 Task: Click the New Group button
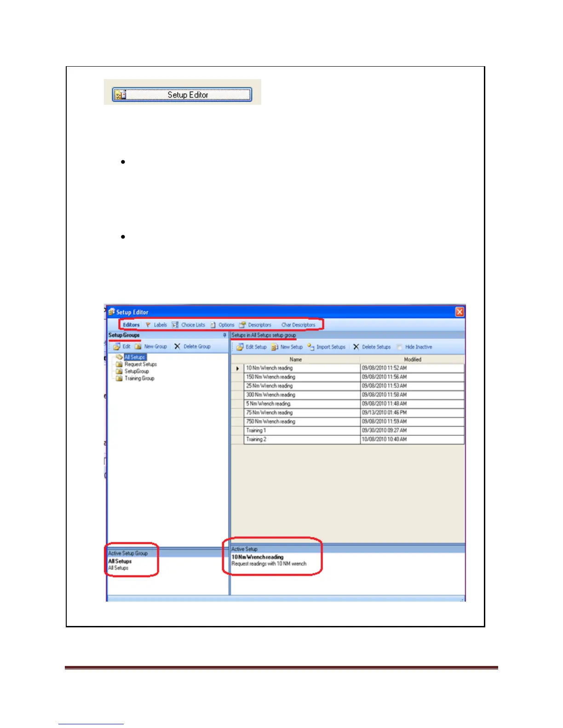[151, 347]
